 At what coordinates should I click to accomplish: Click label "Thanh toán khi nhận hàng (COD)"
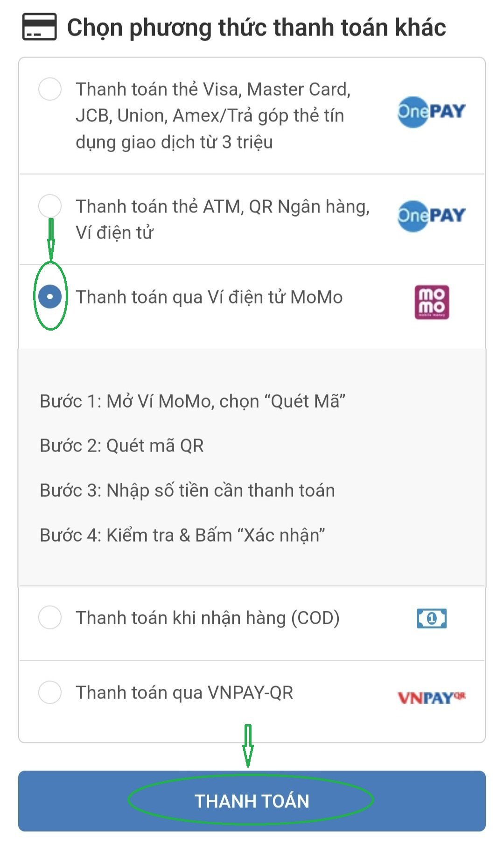click(208, 618)
